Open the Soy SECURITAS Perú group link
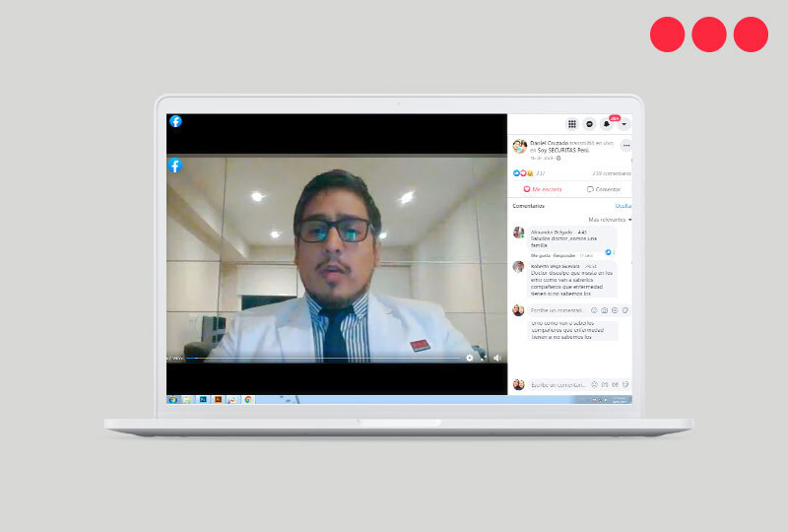 (562, 150)
